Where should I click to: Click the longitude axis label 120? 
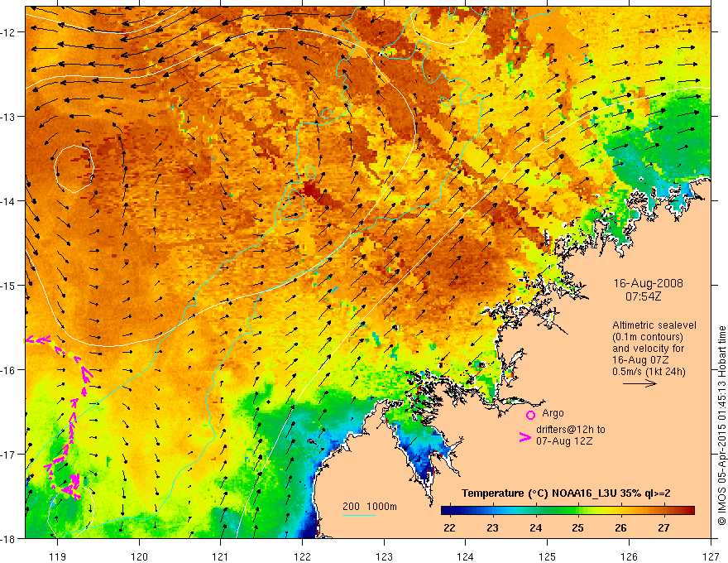click(139, 556)
